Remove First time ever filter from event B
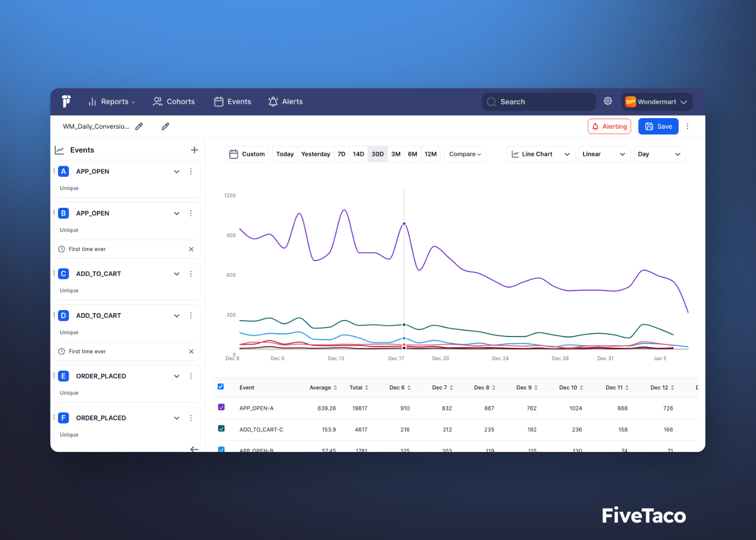This screenshot has height=540, width=756. (192, 249)
